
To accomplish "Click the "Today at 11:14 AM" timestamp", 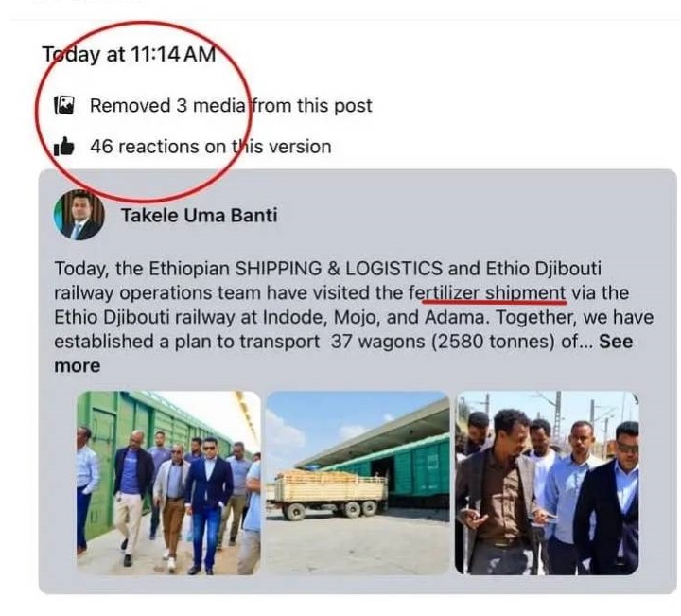I will 130,55.
